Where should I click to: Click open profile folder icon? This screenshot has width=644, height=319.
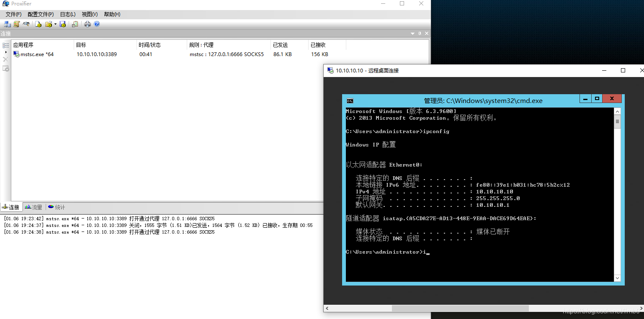[x=49, y=24]
